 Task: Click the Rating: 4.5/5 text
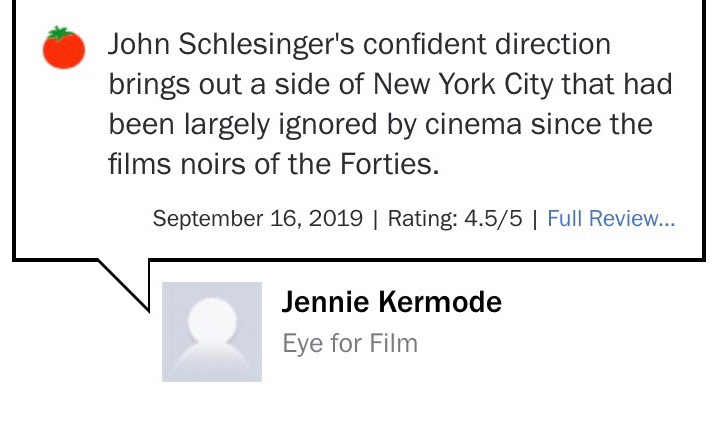pyautogui.click(x=455, y=218)
